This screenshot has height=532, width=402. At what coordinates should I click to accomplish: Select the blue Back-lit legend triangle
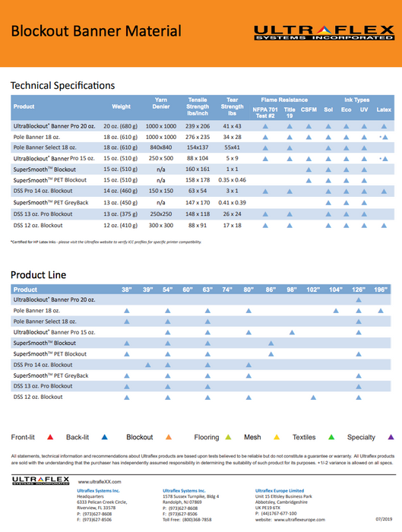point(104,437)
